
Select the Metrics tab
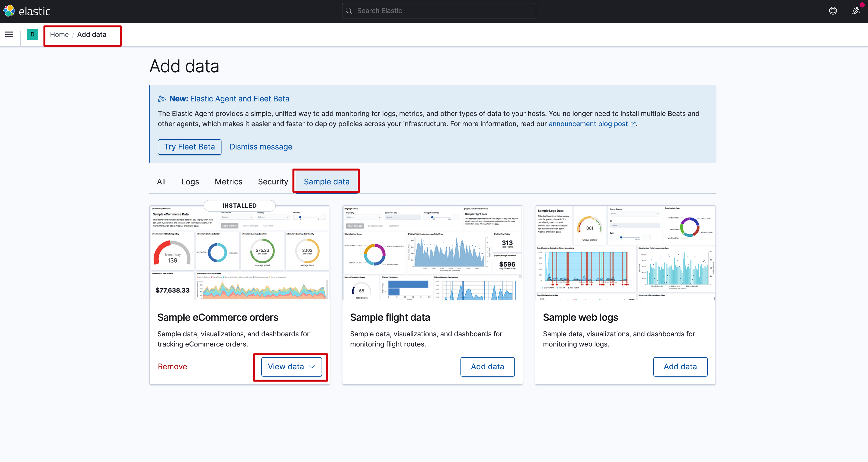point(228,181)
